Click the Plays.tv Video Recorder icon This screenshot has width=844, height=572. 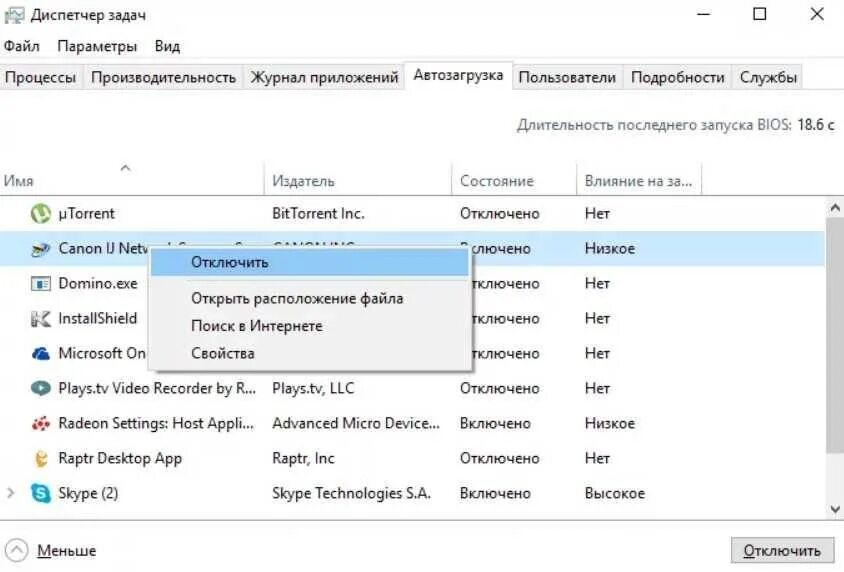(40, 389)
